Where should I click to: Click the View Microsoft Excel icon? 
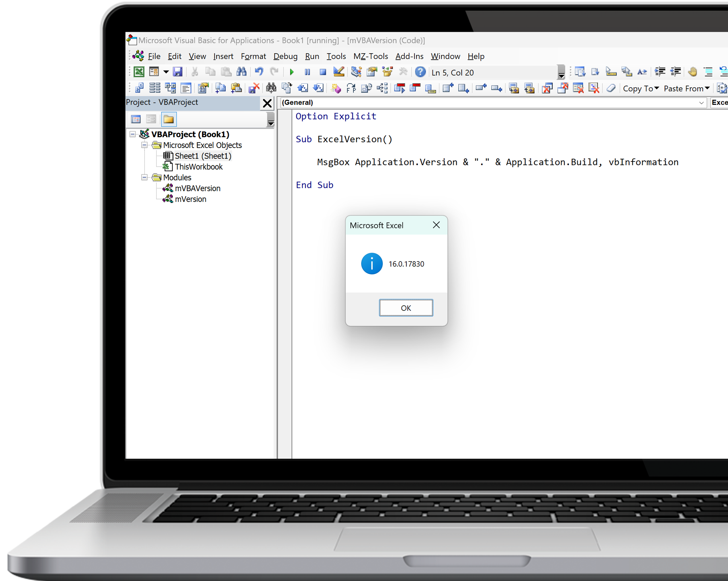pos(139,72)
